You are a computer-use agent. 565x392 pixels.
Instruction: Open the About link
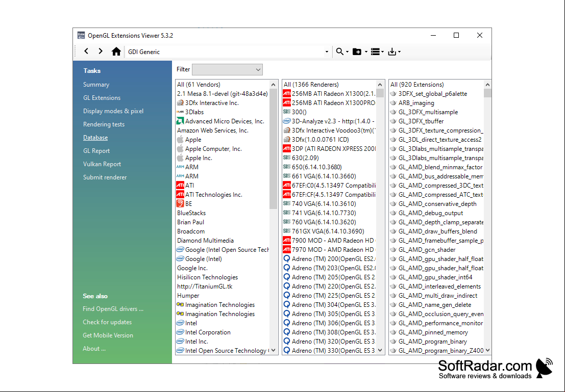click(x=94, y=349)
